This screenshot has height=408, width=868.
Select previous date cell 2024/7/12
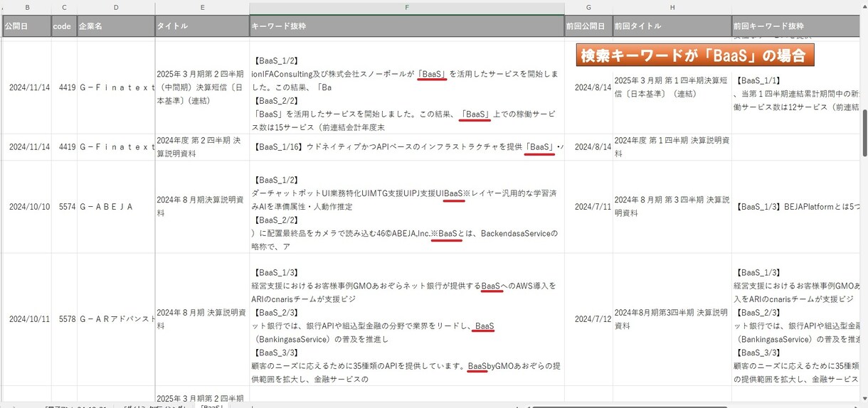(x=588, y=319)
